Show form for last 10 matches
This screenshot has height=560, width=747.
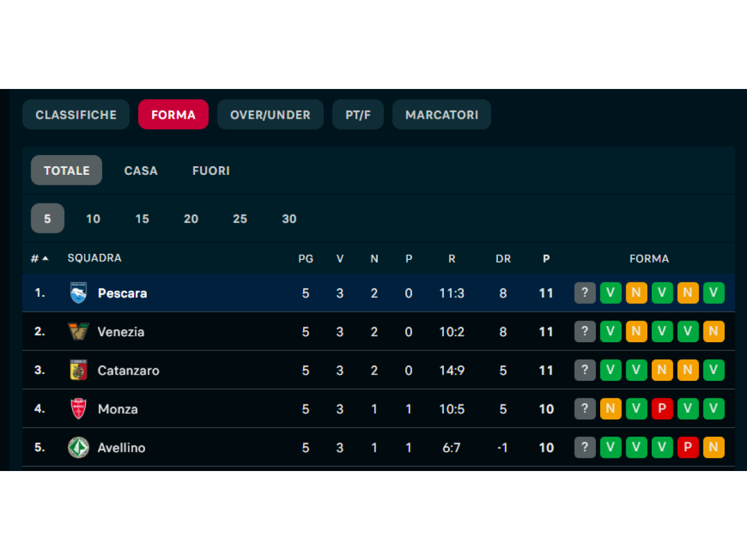pyautogui.click(x=93, y=218)
